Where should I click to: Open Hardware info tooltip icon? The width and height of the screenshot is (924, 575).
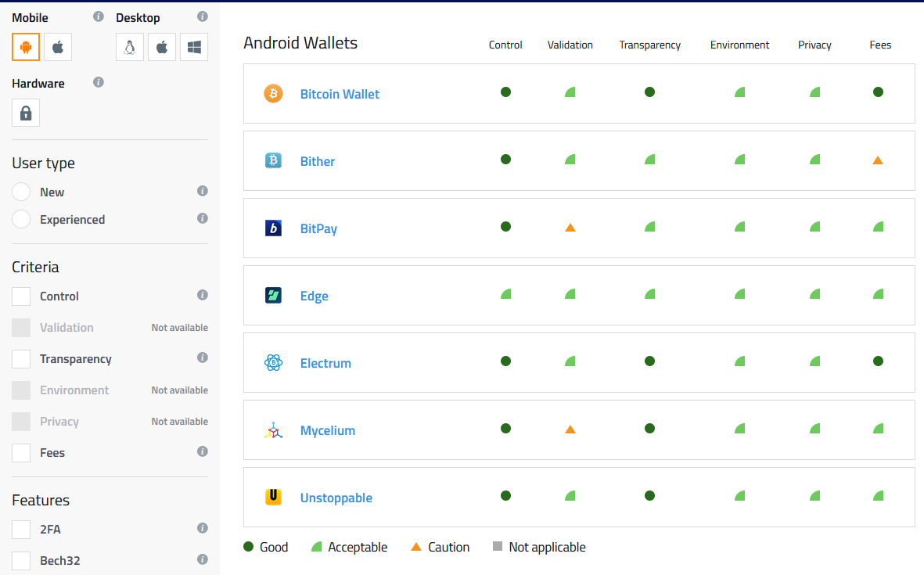tap(99, 82)
